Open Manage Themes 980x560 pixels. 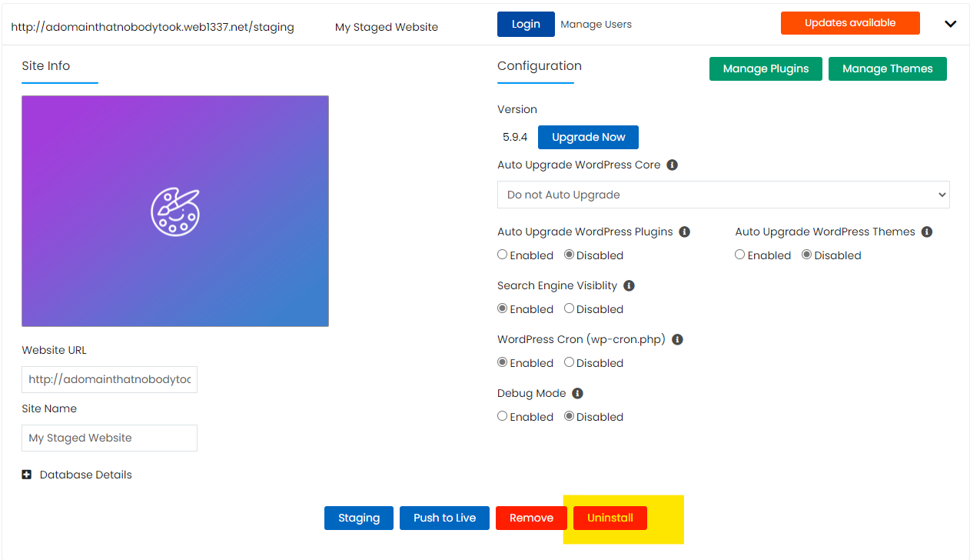[887, 68]
